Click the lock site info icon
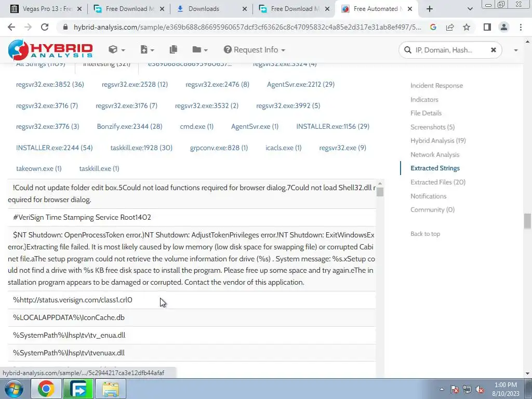532x399 pixels. pos(66,27)
